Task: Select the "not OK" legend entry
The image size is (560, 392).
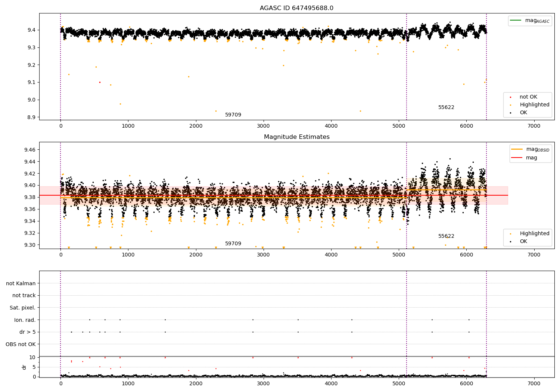Action: pyautogui.click(x=528, y=97)
